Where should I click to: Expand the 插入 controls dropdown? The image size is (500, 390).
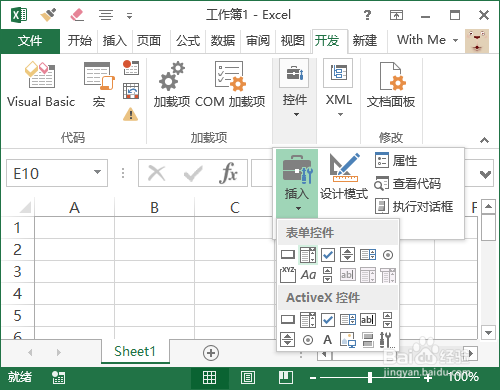[297, 184]
